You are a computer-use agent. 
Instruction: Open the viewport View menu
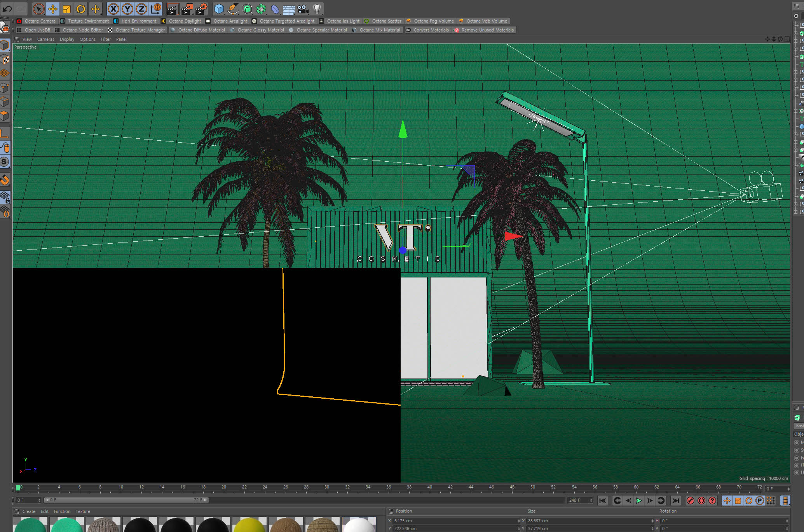27,39
